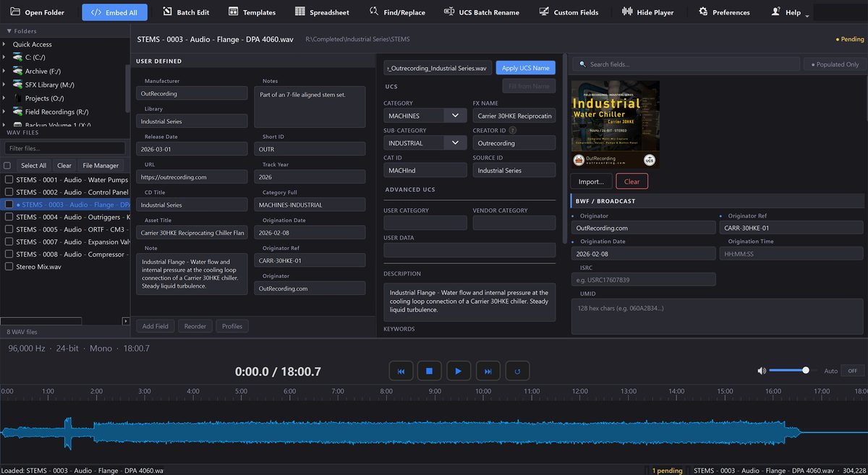Screen dimensions: 868x475
Task: Check the Stereo Mix.wav file checkbox
Action: click(x=9, y=267)
